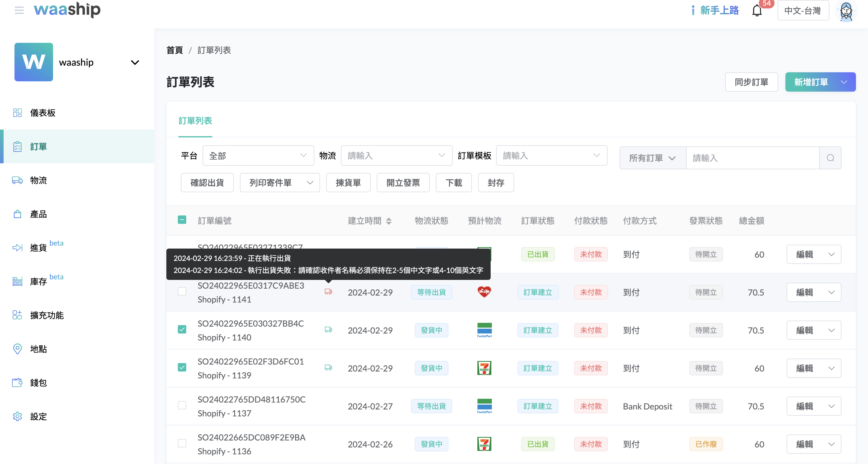Screen dimensions: 868x464
Task: Click the 首頁 breadcrumb link
Action: coord(175,50)
